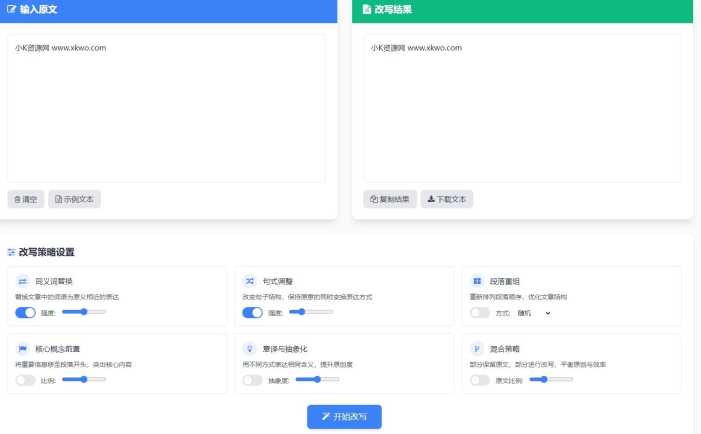
Task: Adjust the 句式调整 强度 slider
Action: (x=311, y=312)
